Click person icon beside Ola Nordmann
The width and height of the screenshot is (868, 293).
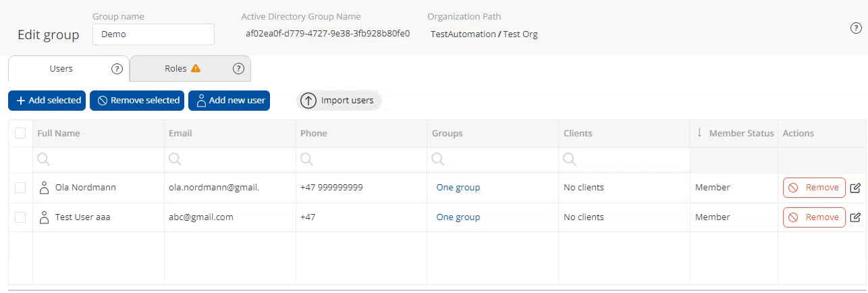point(45,188)
